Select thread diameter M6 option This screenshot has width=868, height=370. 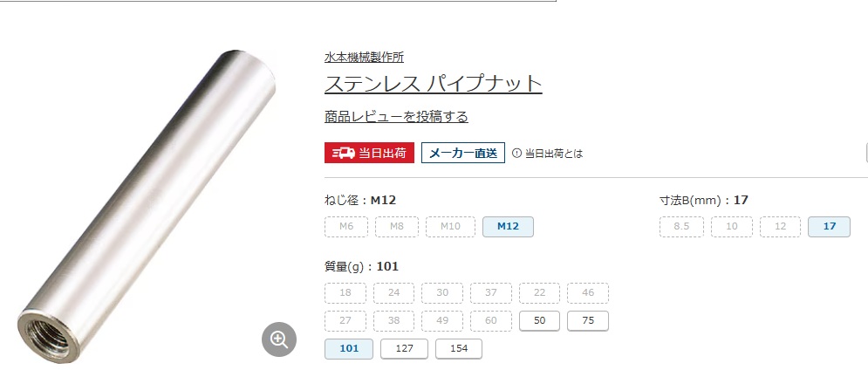[x=346, y=227]
